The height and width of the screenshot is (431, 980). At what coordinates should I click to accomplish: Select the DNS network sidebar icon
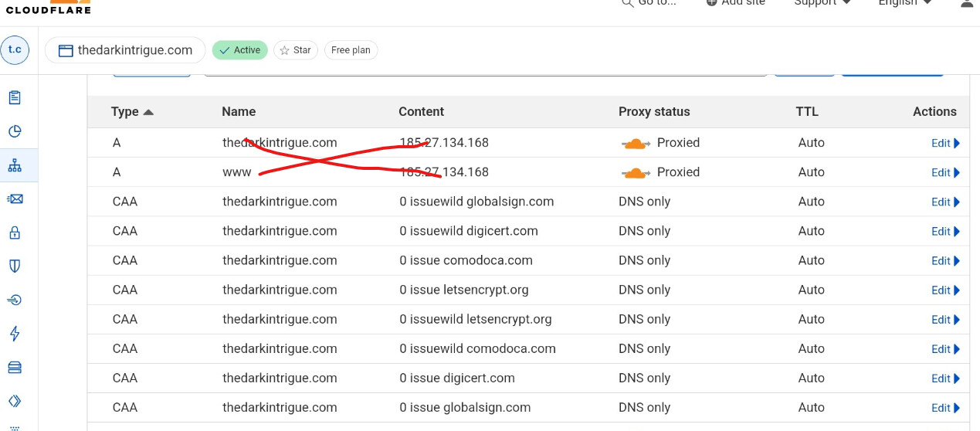pyautogui.click(x=15, y=165)
